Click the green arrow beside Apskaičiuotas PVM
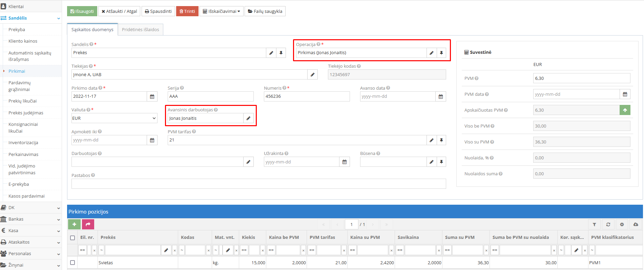This screenshot has width=644, height=270. coord(625,110)
